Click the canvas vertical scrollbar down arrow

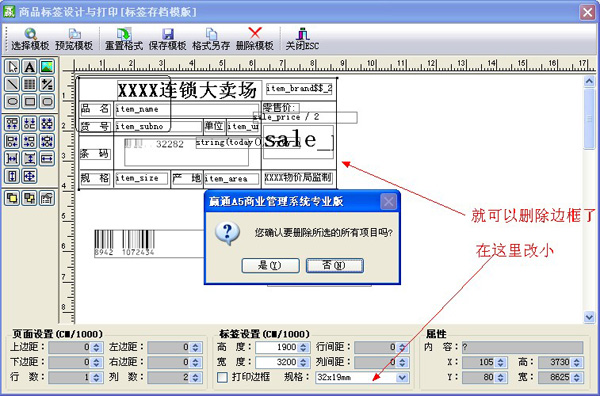click(x=589, y=317)
